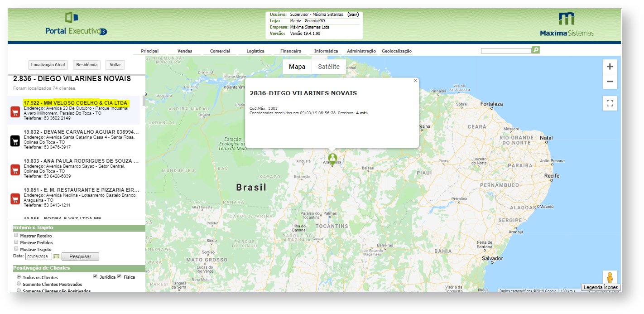The width and height of the screenshot is (644, 314).
Task: Click 'Versão 19.4.1.90' version text
Action: click(x=305, y=34)
